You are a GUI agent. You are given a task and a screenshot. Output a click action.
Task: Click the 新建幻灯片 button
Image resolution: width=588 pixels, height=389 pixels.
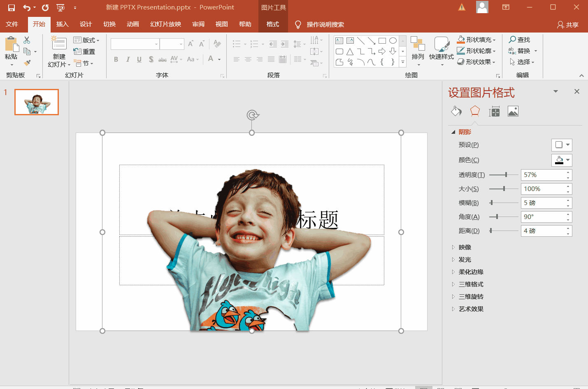[59, 44]
